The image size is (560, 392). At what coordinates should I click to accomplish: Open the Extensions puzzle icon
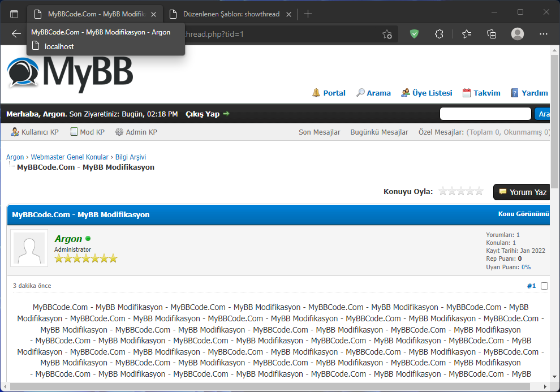(440, 34)
